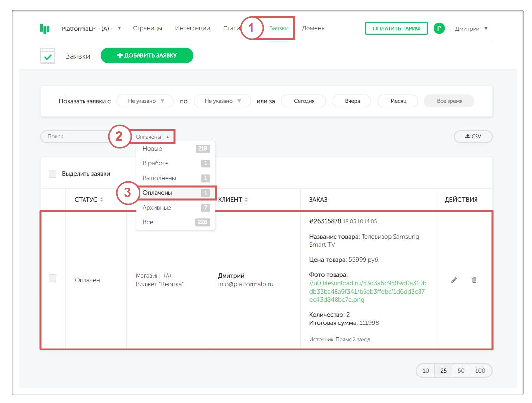Image resolution: width=532 pixels, height=403 pixels.
Task: Sort the table by СТАТУС arrows
Action: click(101, 200)
